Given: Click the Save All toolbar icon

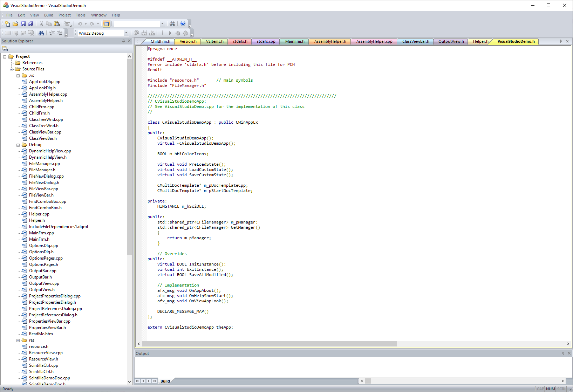Looking at the screenshot, I should [x=31, y=24].
